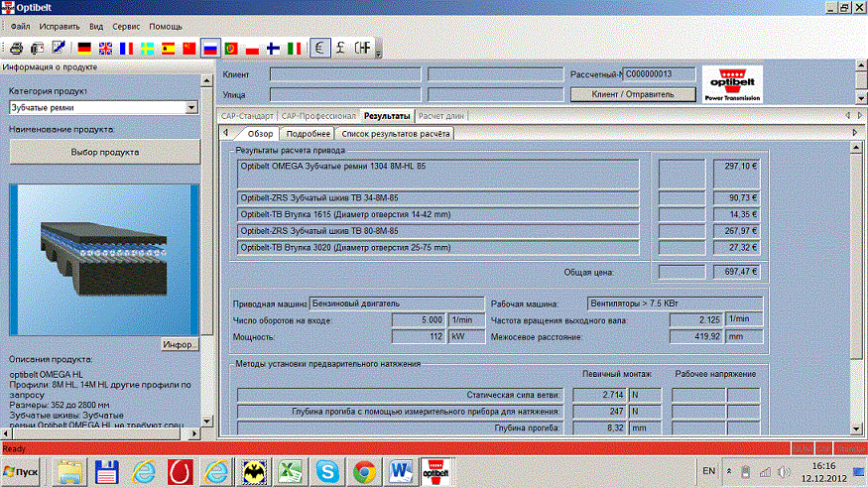Click Втулка 3020 result row

click(x=437, y=248)
